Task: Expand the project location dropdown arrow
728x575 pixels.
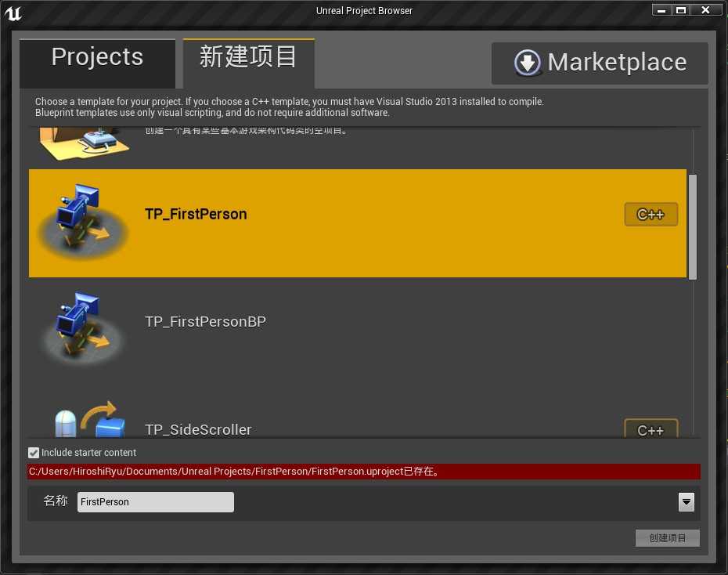Action: 687,501
